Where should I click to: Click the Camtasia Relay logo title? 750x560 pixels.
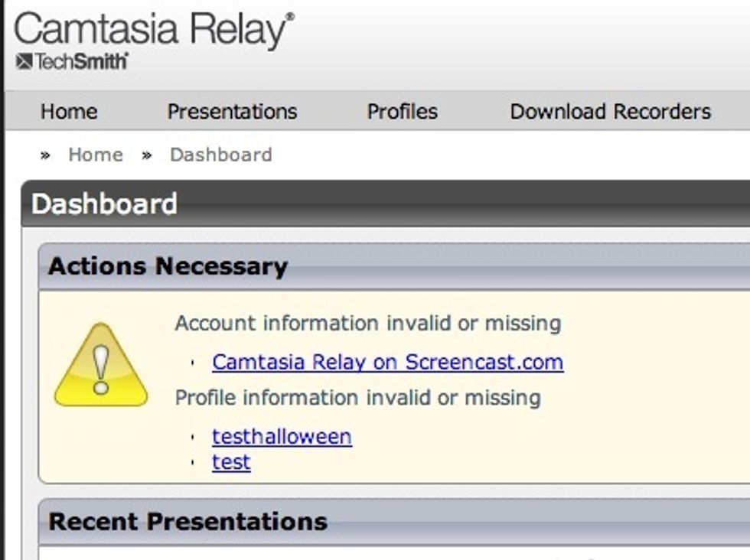click(x=153, y=31)
